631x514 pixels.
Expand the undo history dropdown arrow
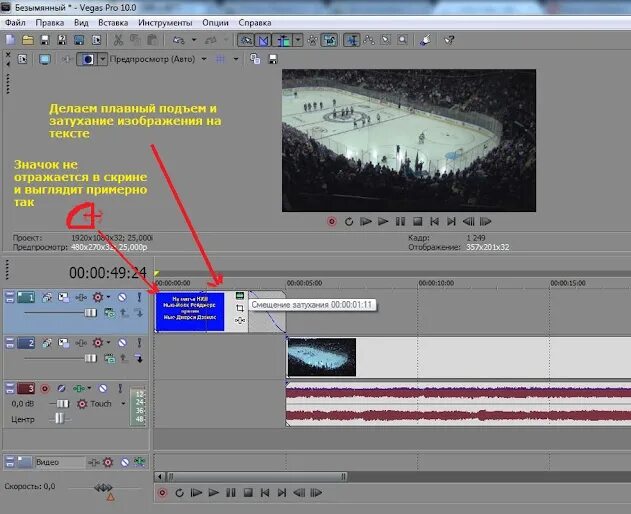pos(194,40)
